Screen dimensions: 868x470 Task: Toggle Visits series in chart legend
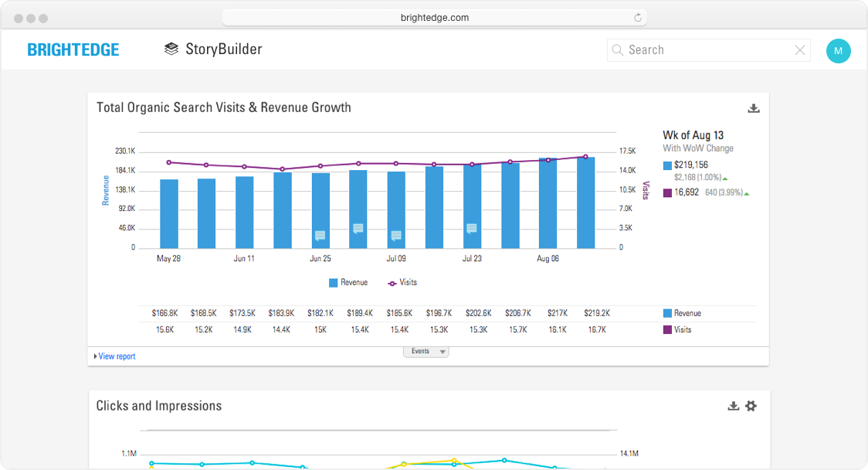pyautogui.click(x=402, y=283)
